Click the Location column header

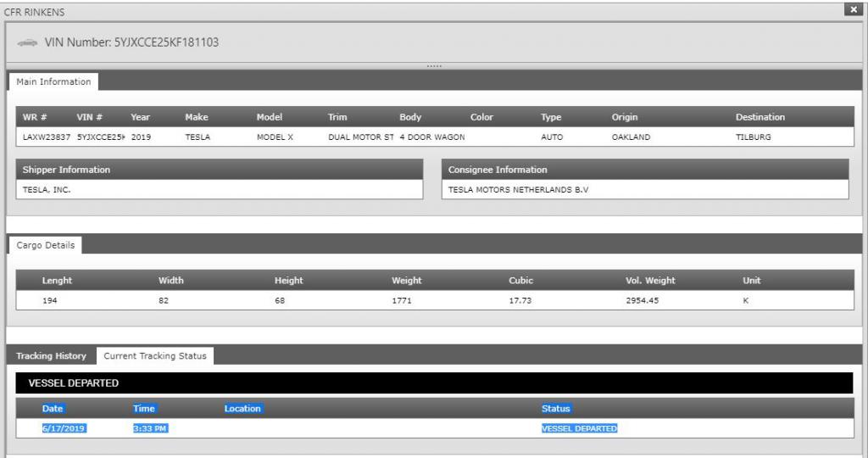point(242,408)
